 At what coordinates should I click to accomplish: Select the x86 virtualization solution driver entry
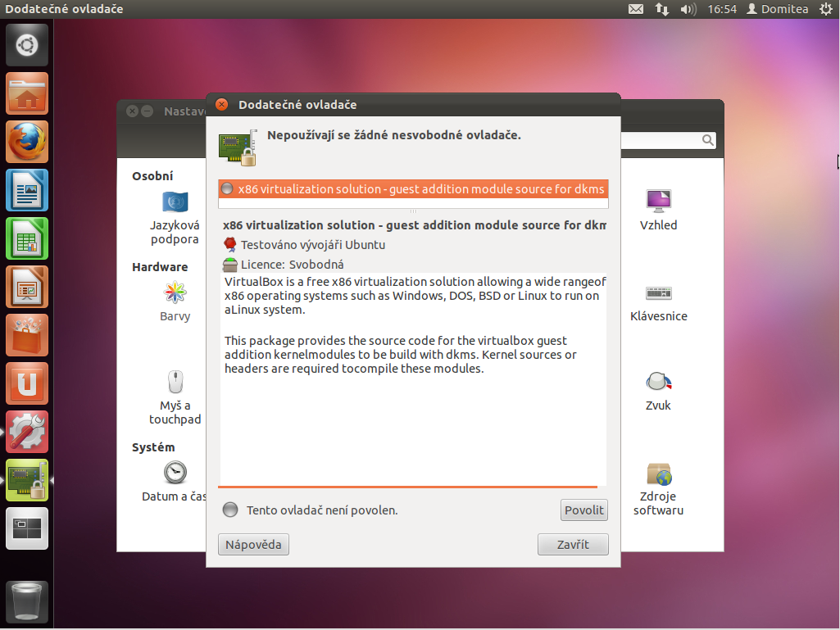pyautogui.click(x=413, y=189)
